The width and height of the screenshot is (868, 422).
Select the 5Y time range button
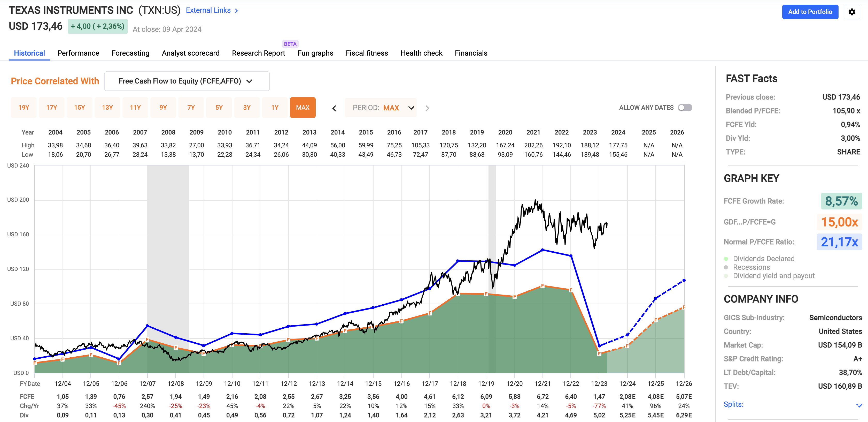219,108
